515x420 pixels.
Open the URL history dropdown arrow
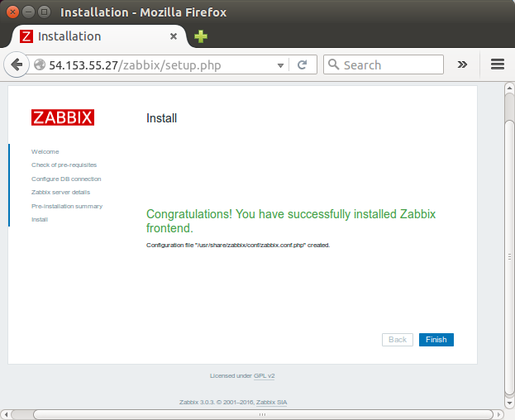280,65
